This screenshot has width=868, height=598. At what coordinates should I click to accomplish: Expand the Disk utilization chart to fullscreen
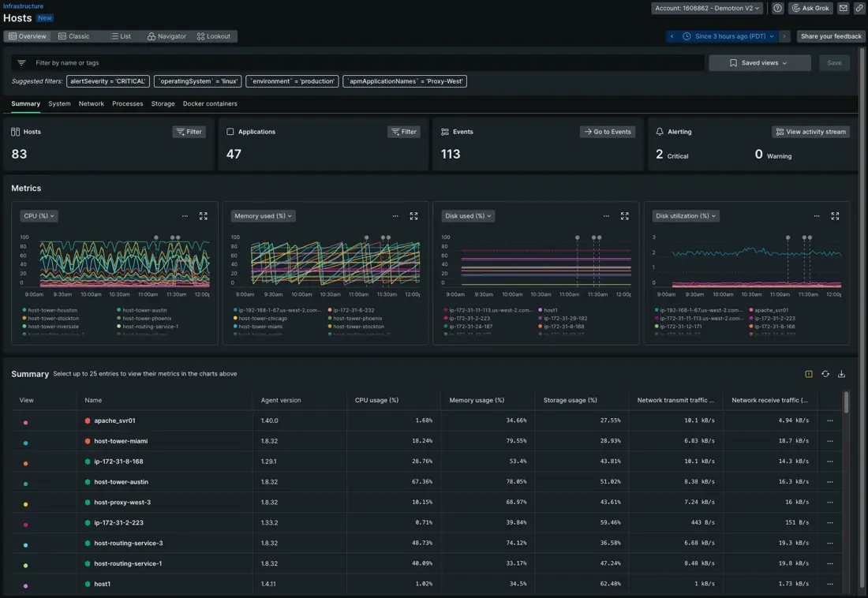click(835, 216)
